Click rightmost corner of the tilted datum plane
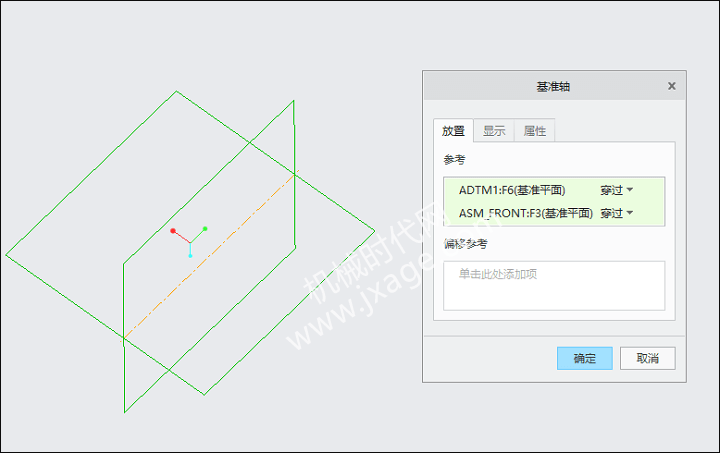 click(x=374, y=230)
